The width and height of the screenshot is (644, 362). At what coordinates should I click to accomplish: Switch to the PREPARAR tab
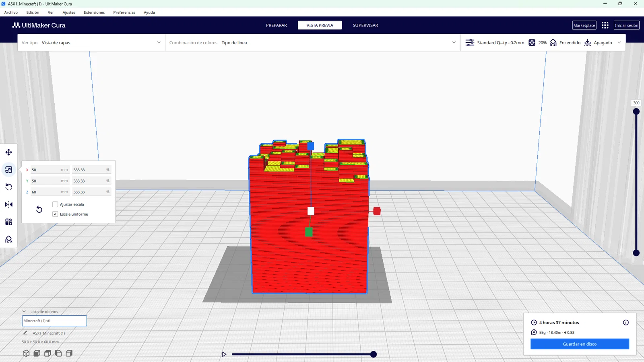pyautogui.click(x=277, y=25)
